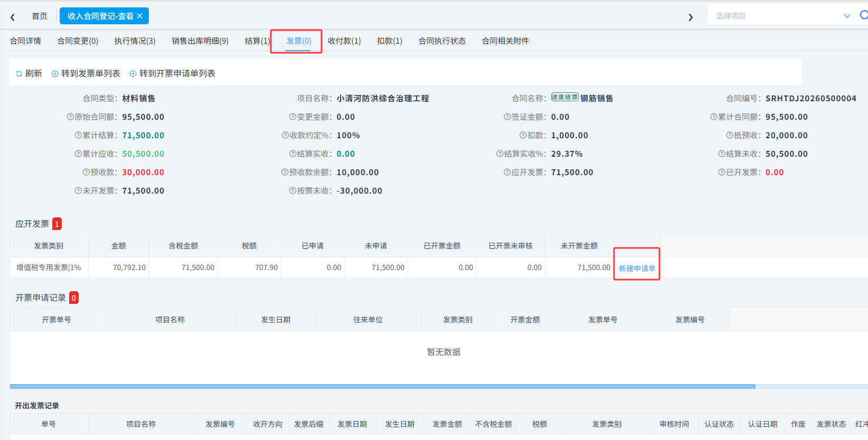Click the help icon next to 预收款余额
The height and width of the screenshot is (440, 868).
(285, 172)
